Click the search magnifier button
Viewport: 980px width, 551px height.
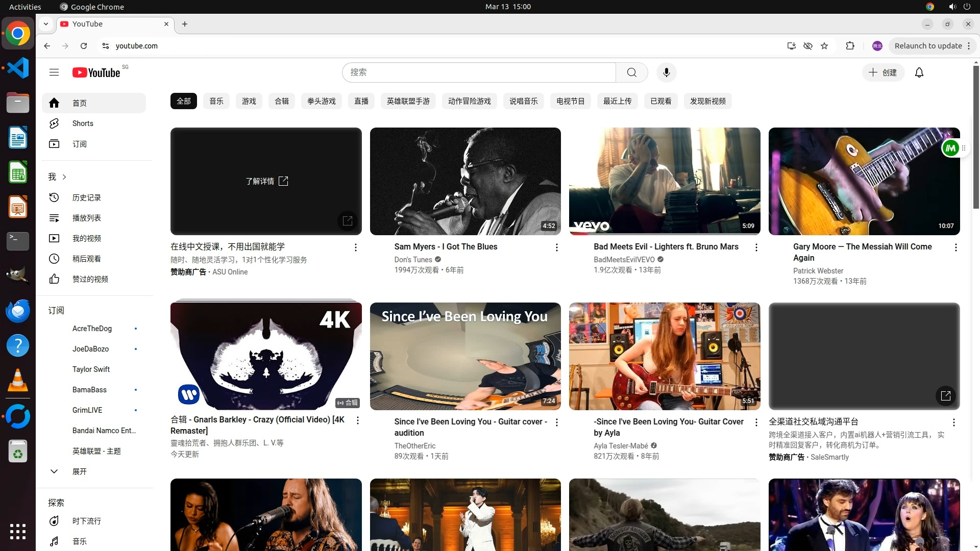631,72
